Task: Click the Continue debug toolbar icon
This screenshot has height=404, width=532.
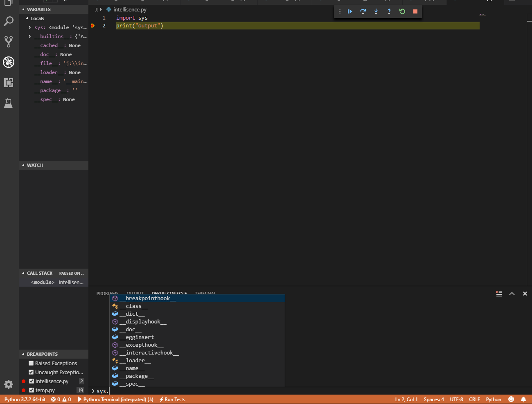Action: click(350, 11)
